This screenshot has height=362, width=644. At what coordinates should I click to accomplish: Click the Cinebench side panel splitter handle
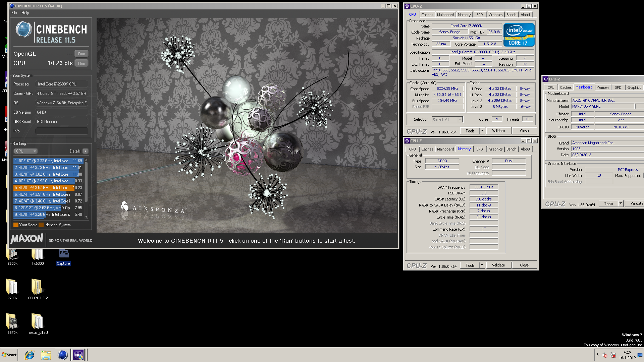(95, 132)
